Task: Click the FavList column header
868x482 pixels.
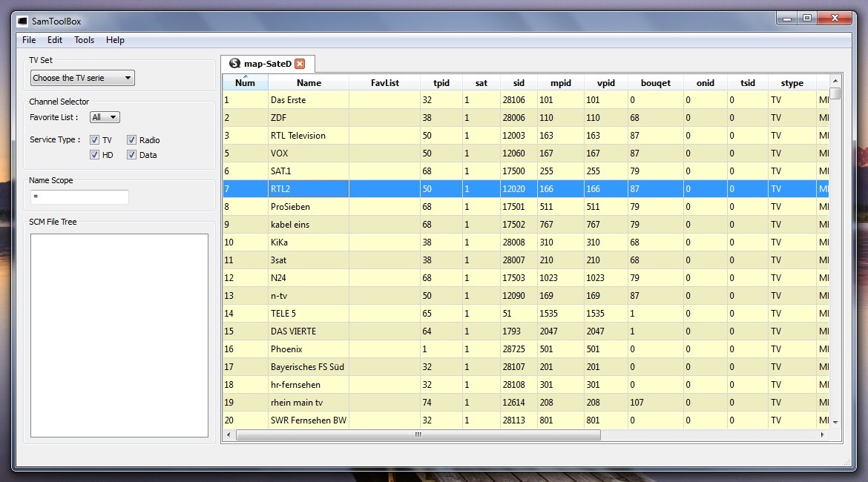Action: (385, 82)
